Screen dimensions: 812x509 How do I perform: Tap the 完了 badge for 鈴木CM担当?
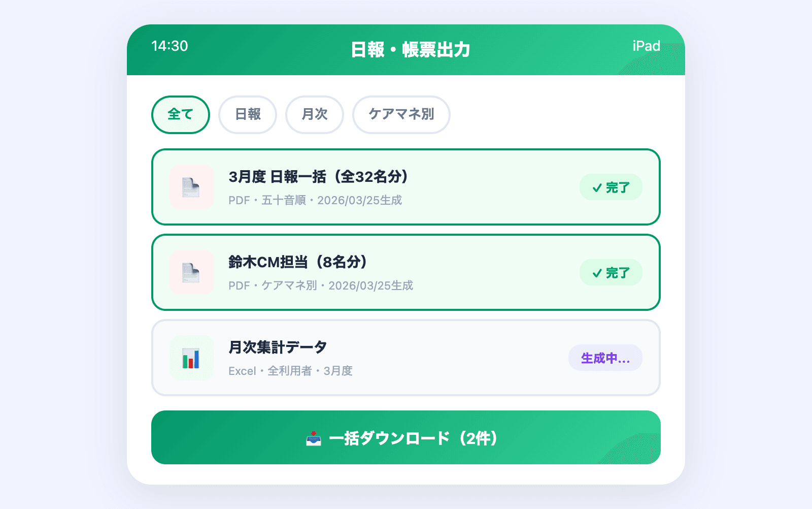tap(611, 272)
